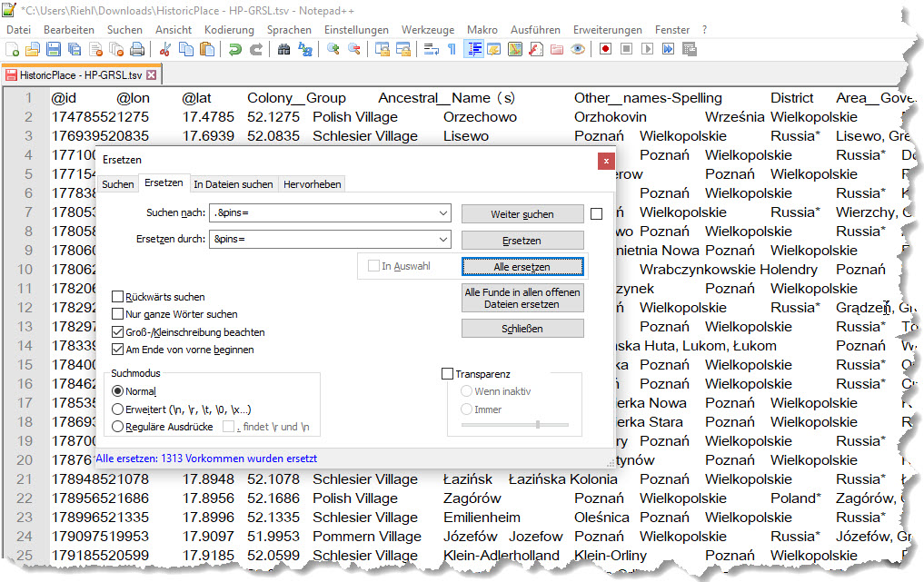924x582 pixels.
Task: Click the Cut scissors icon
Action: (x=164, y=49)
